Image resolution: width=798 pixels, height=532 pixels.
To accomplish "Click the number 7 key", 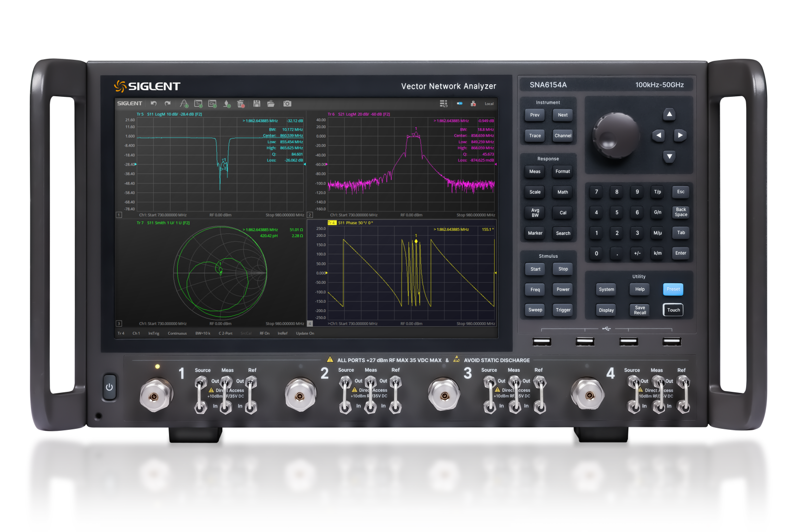I will [597, 192].
